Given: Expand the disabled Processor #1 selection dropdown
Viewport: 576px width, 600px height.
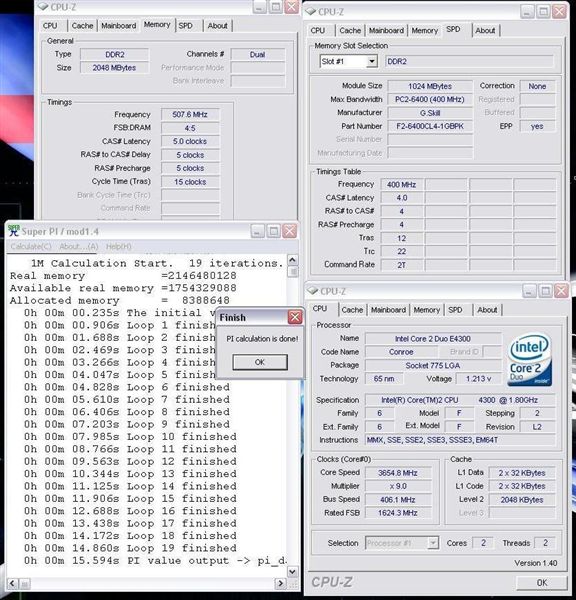Looking at the screenshot, I should coord(433,543).
